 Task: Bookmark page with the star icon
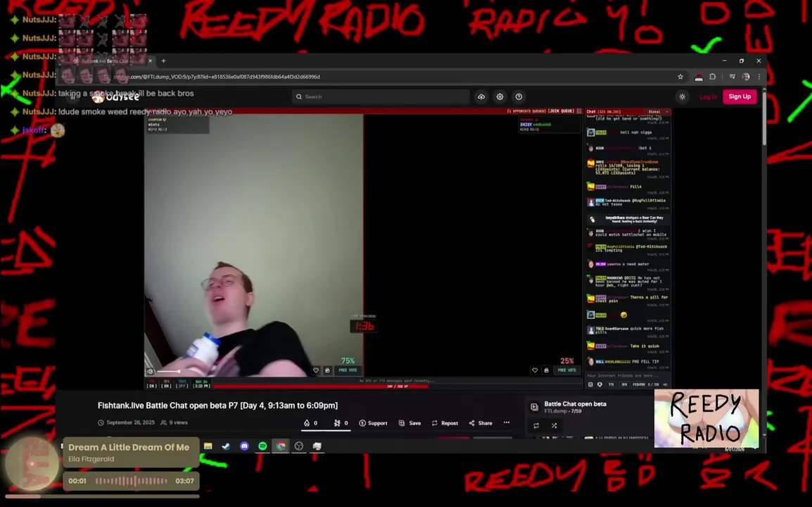(x=680, y=77)
